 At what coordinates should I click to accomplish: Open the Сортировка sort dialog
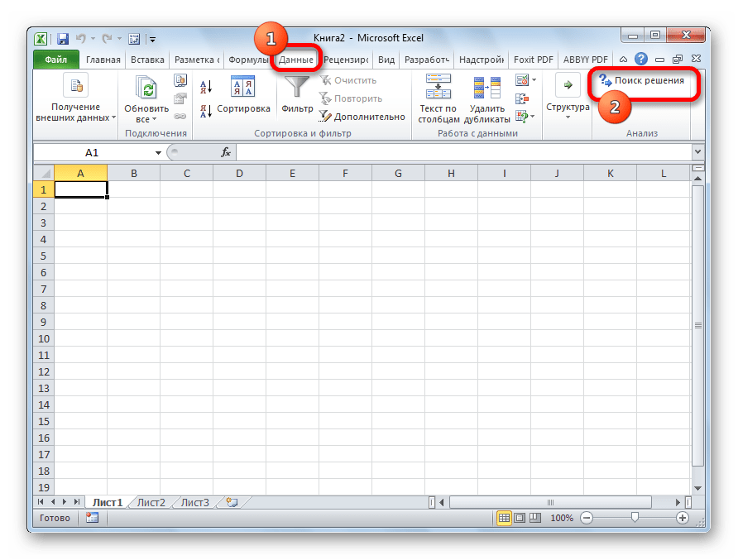coord(243,95)
